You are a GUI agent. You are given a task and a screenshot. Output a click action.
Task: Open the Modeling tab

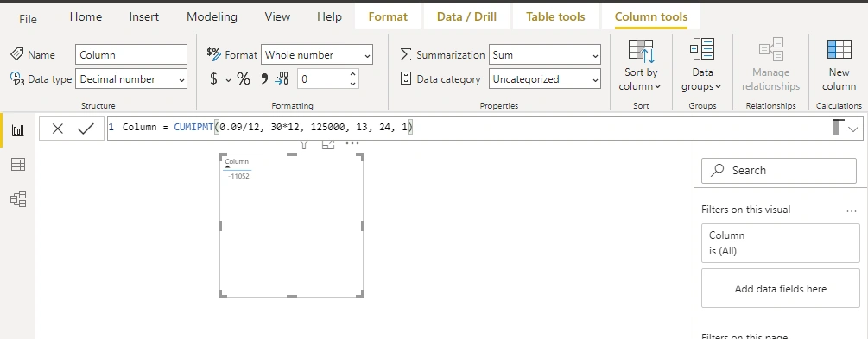click(212, 16)
